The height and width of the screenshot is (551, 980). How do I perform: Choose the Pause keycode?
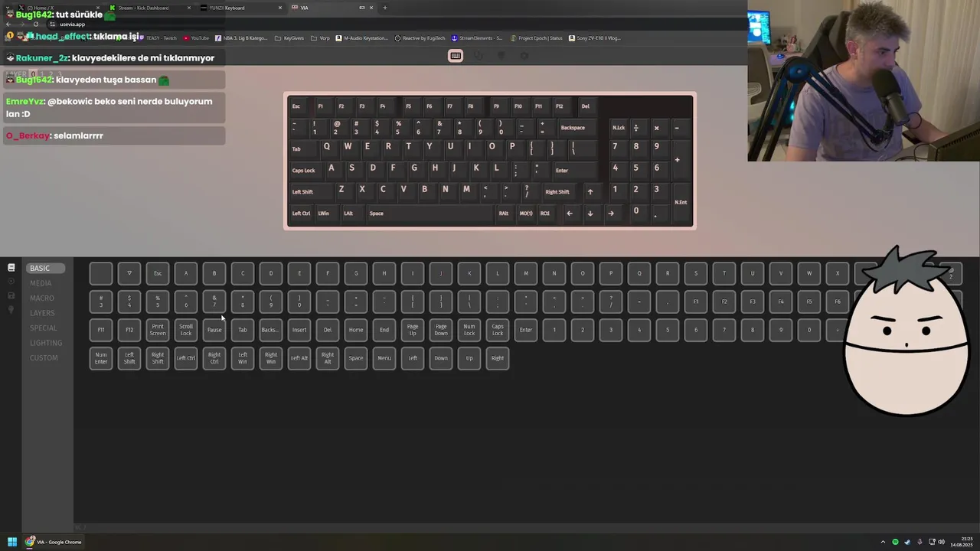pos(214,330)
